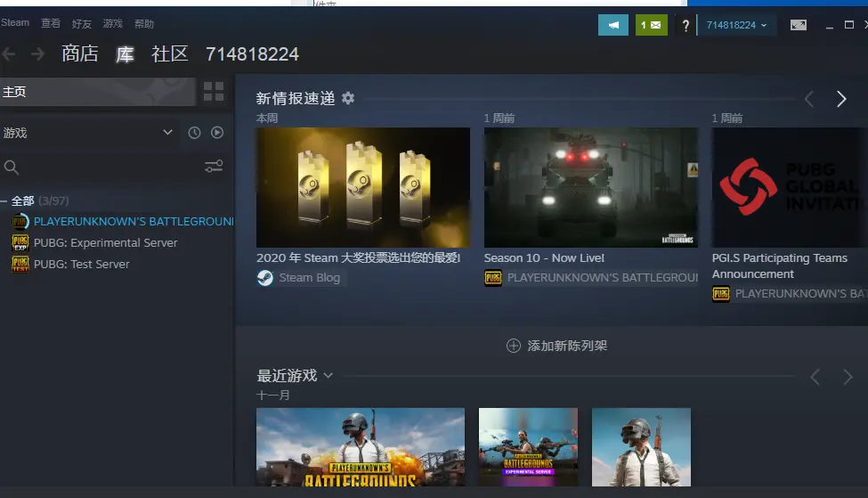868x498 pixels.
Task: Click PUBG icon under Season 10 news
Action: [x=492, y=278]
